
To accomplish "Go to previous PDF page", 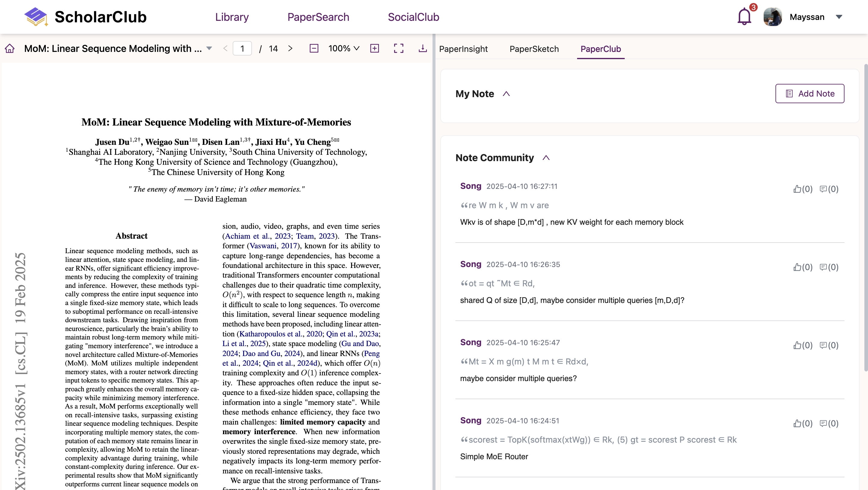I will 225,49.
